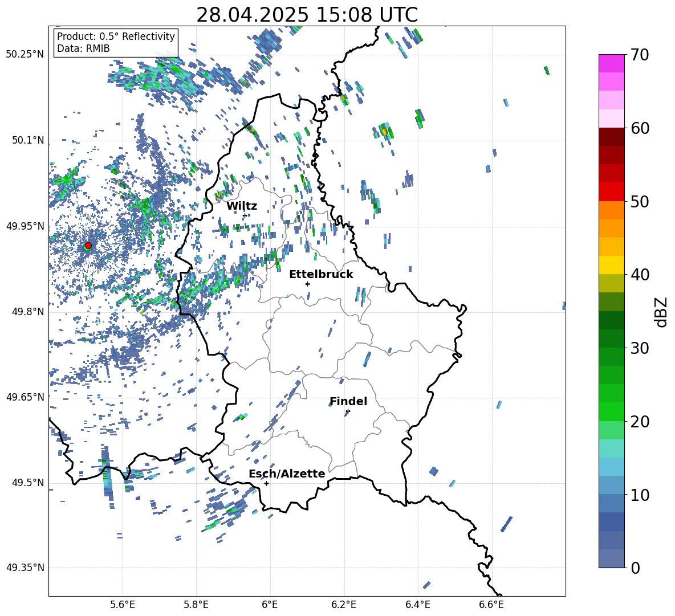Click the colorbar tick label 50
Image resolution: width=675 pixels, height=616 pixels.
(x=640, y=202)
